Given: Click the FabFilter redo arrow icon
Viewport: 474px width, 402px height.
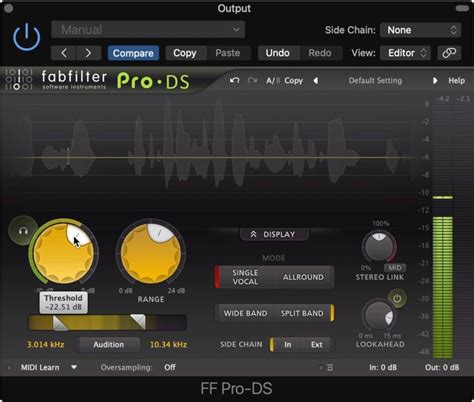Looking at the screenshot, I should pyautogui.click(x=252, y=81).
